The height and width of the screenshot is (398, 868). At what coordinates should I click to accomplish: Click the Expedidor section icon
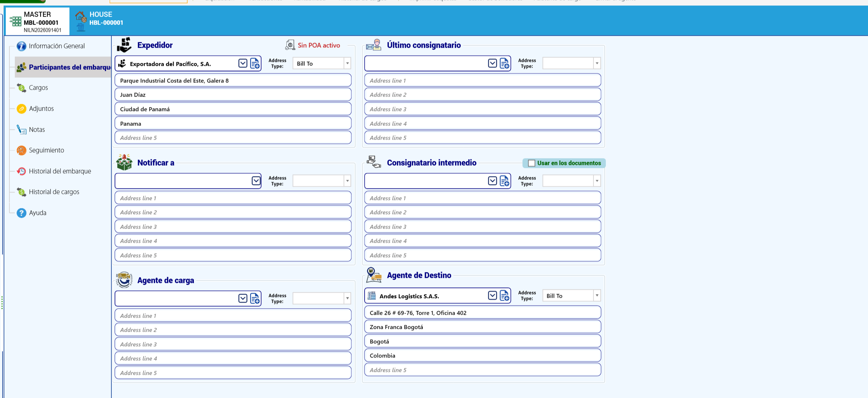[124, 45]
